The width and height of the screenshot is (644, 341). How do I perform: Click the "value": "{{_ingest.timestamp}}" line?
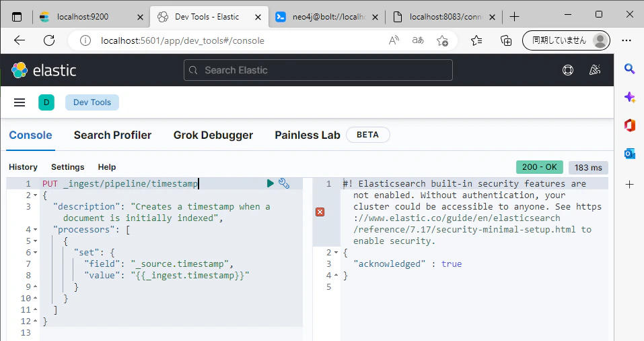pyautogui.click(x=166, y=275)
